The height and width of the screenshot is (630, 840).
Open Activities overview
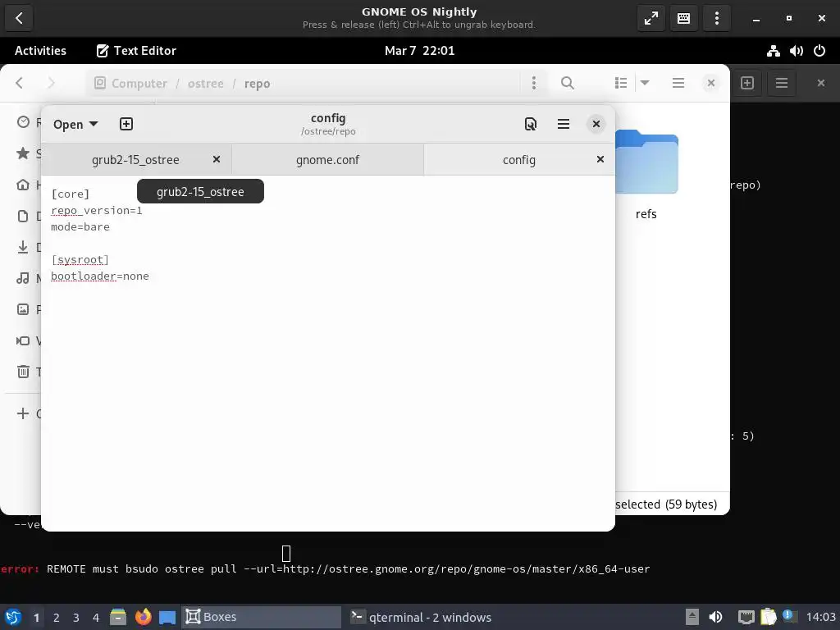tap(40, 50)
